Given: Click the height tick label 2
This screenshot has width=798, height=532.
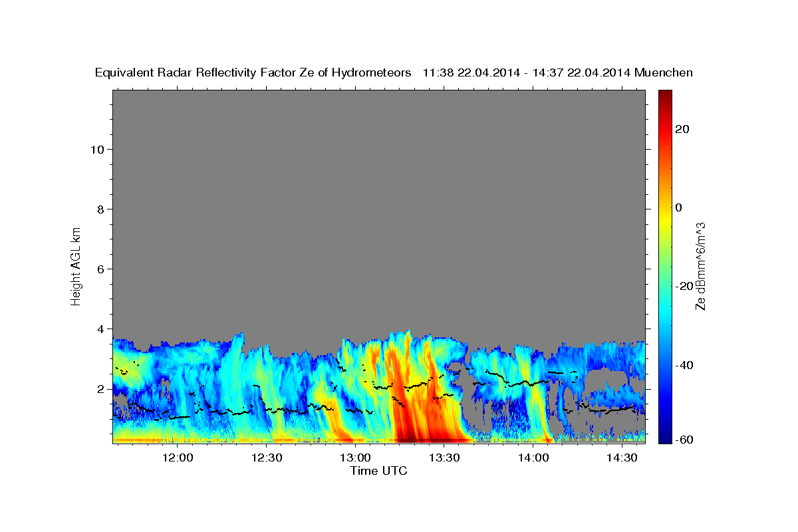Looking at the screenshot, I should point(100,388).
